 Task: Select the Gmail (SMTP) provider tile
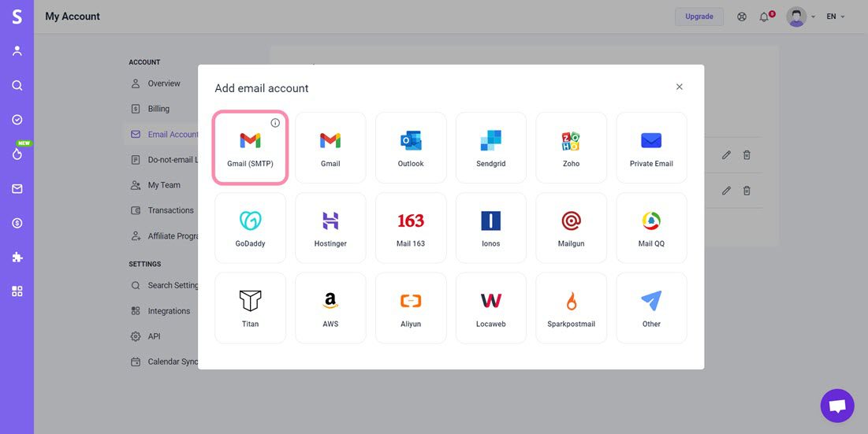tap(250, 148)
